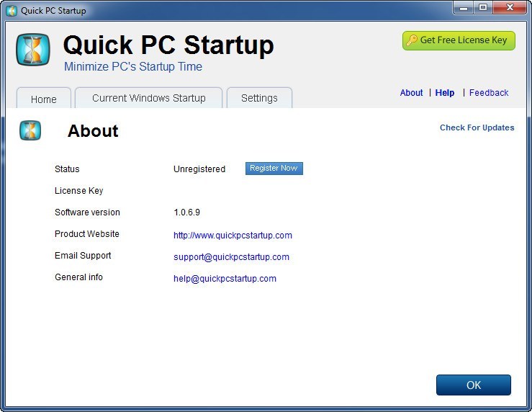Click Check For Updates

tap(477, 127)
